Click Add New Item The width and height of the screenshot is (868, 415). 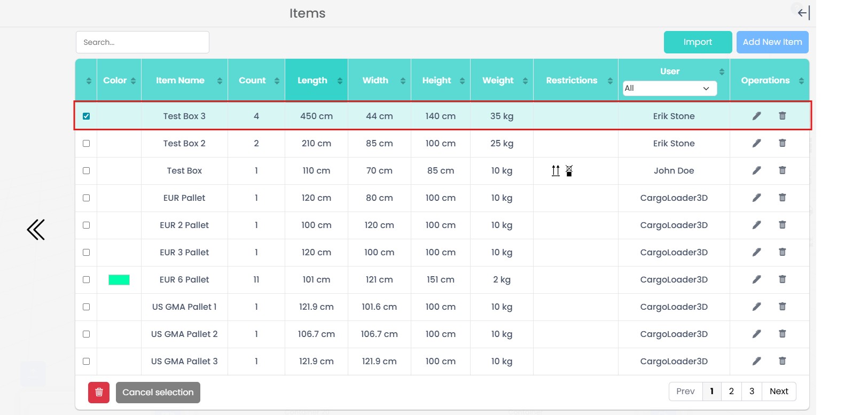[x=772, y=42]
